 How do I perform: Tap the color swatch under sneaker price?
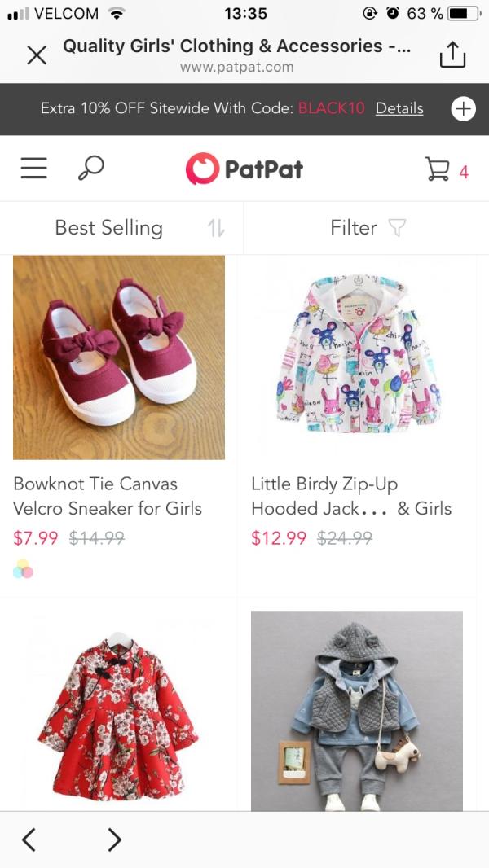[24, 569]
